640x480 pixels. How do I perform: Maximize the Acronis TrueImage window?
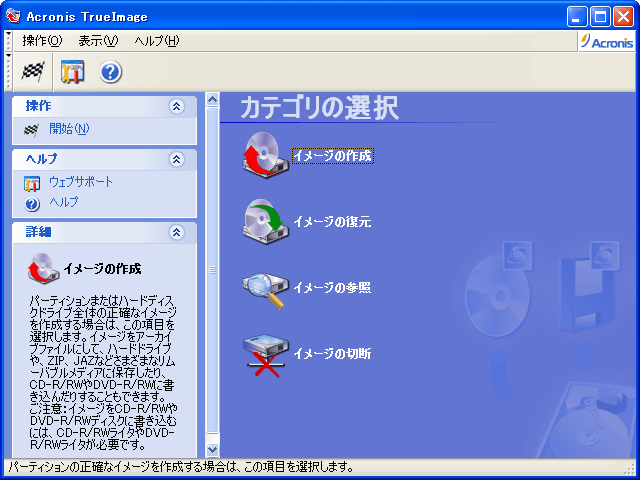(x=600, y=17)
